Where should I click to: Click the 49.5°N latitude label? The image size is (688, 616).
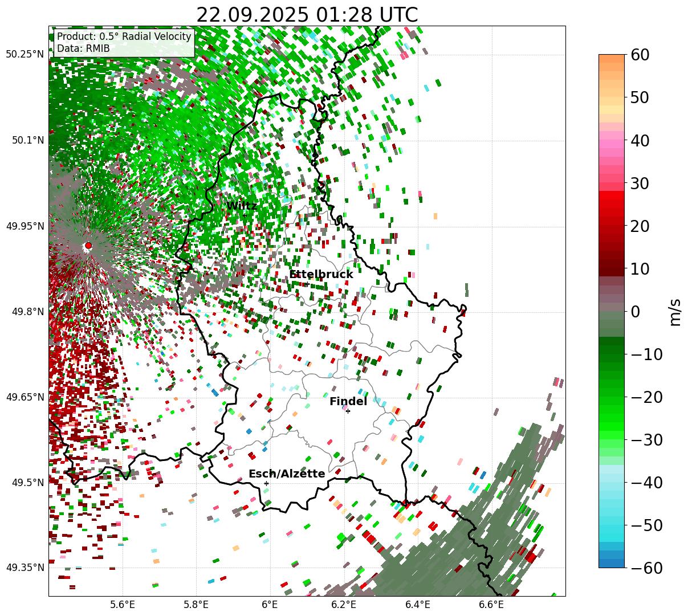coord(27,482)
